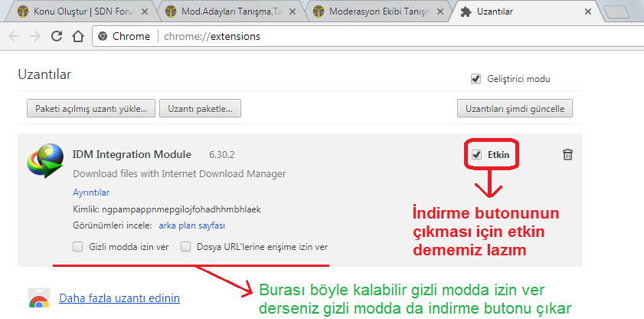The image size is (644, 319).
Task: Click the IDM Integration Module title
Action: [x=132, y=155]
